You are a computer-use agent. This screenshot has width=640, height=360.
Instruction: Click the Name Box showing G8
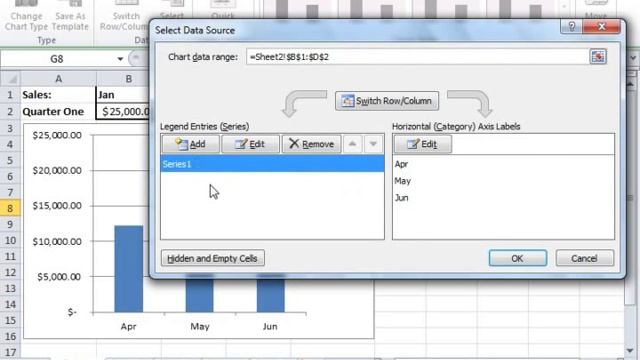[x=57, y=59]
